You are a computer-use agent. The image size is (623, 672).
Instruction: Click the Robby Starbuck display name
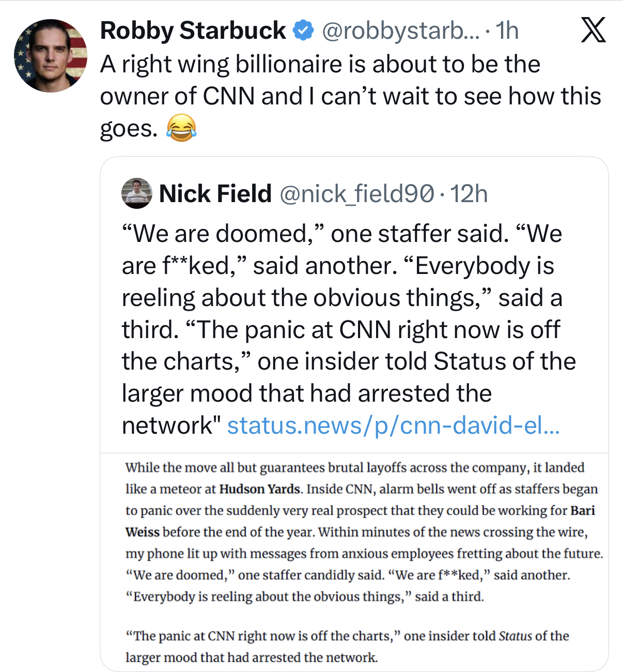tap(193, 30)
